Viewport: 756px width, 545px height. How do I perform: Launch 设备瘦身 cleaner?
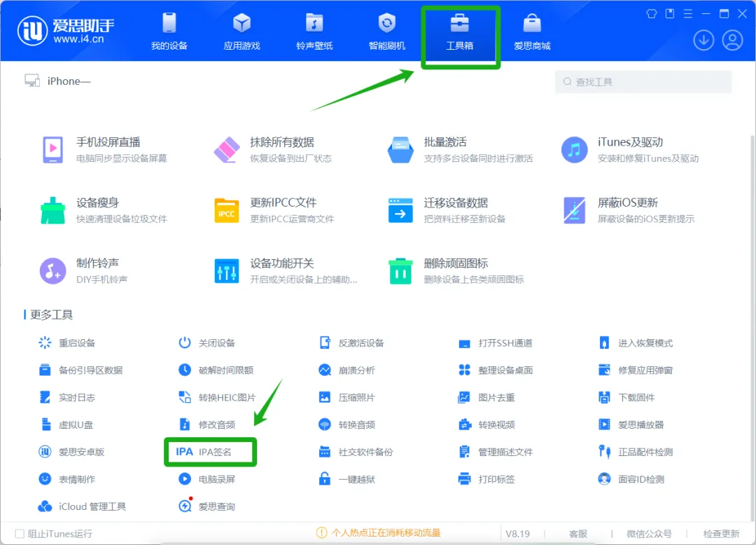click(104, 210)
